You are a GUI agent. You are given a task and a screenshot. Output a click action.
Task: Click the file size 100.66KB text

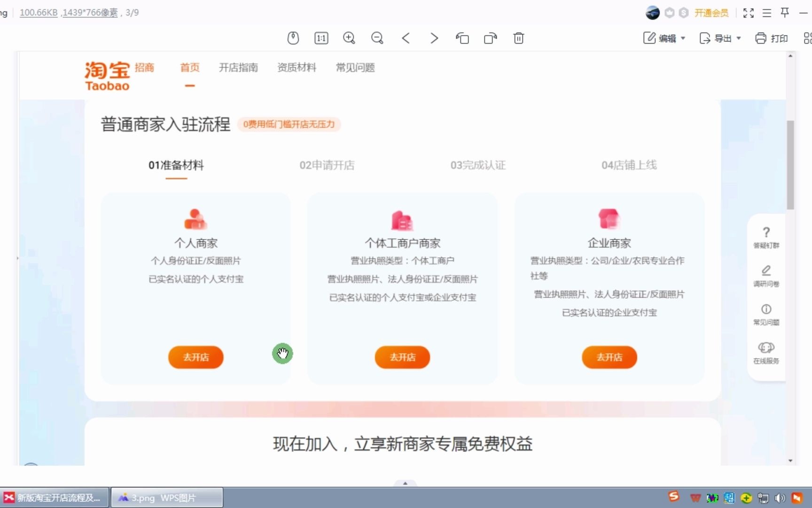tap(39, 13)
